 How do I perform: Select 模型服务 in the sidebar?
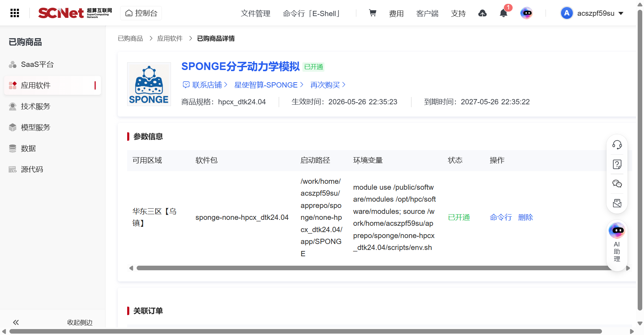click(x=53, y=127)
